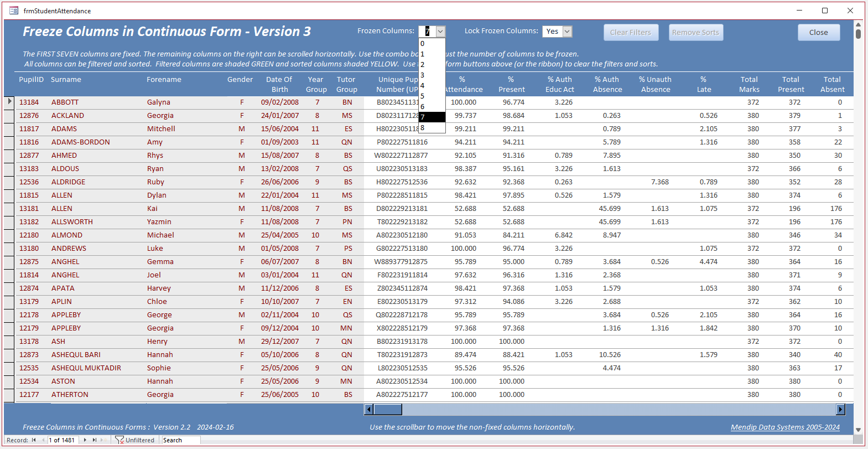Click the Gender column header
Image resolution: width=868 pixels, height=449 pixels.
240,80
